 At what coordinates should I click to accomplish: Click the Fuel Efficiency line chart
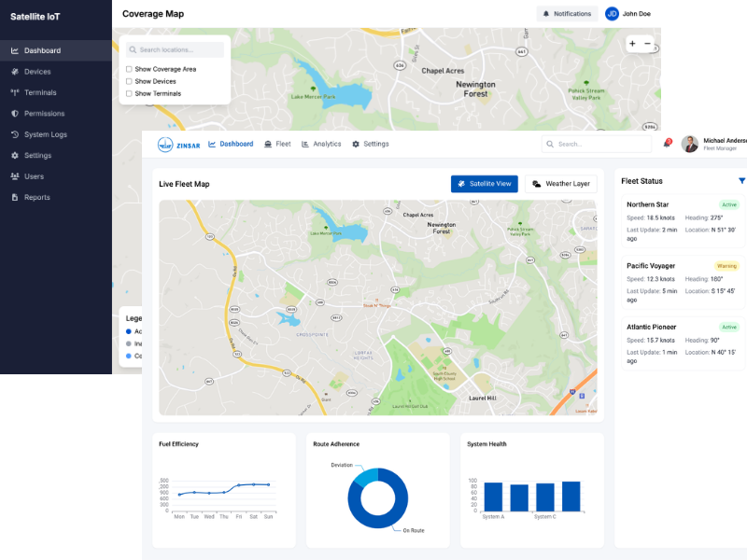click(223, 497)
